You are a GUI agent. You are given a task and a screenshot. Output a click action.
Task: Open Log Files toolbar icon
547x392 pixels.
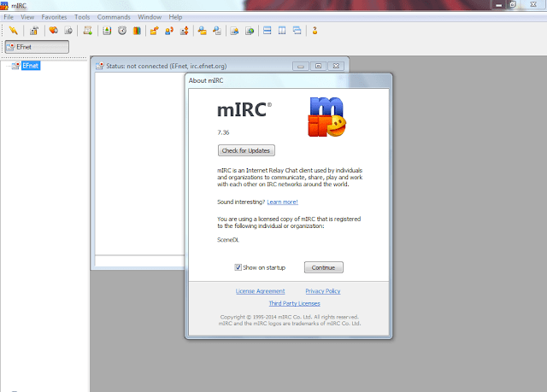(217, 31)
